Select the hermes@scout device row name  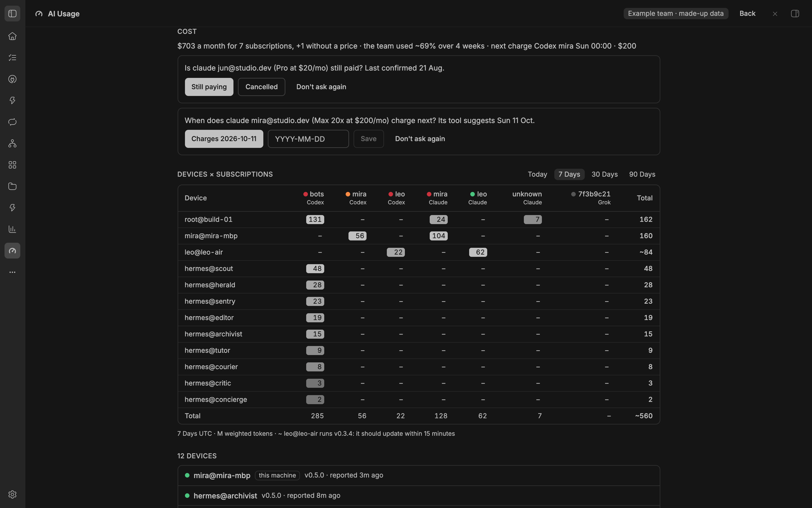(209, 269)
